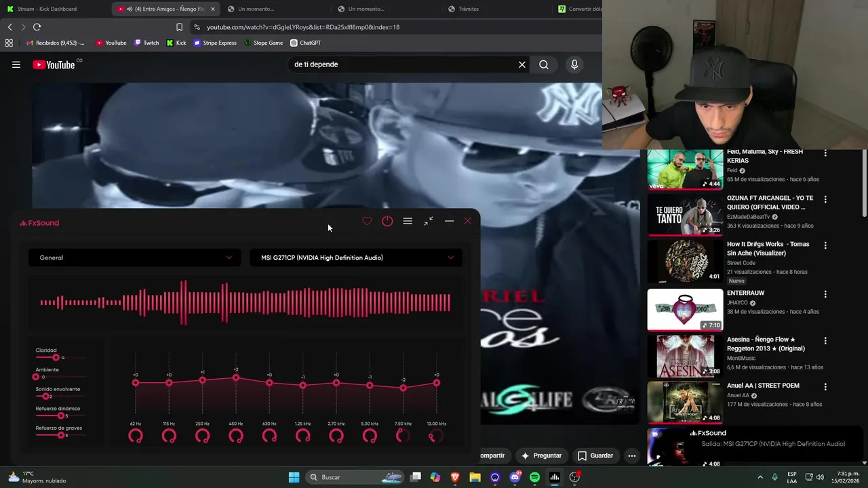Open YouTube guide hamburger menu
The width and height of the screenshot is (868, 488).
pyautogui.click(x=16, y=65)
